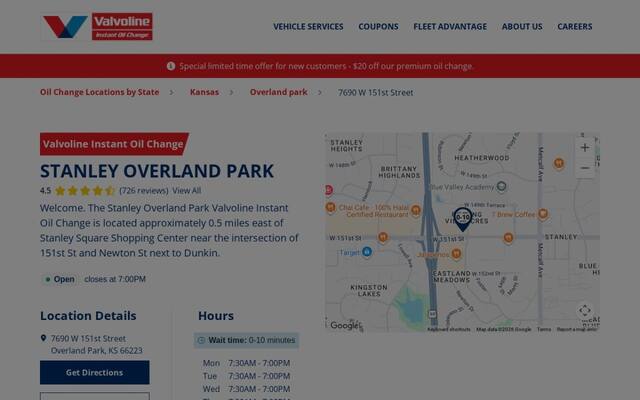Click the 0-10 wait time map pin
This screenshot has width=640, height=400.
463,219
